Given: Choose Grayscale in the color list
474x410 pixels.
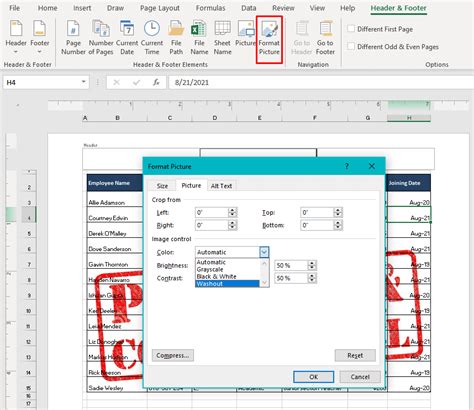Looking at the screenshot, I should (228, 269).
